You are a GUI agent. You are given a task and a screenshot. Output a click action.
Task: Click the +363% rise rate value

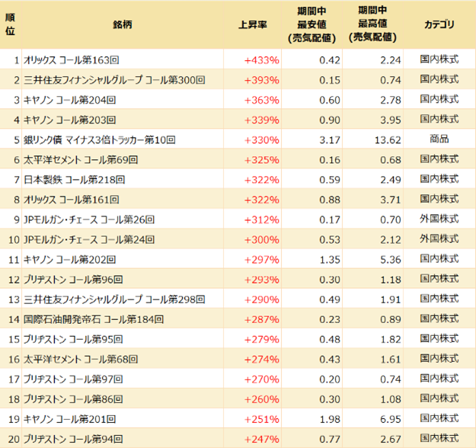[x=262, y=100]
